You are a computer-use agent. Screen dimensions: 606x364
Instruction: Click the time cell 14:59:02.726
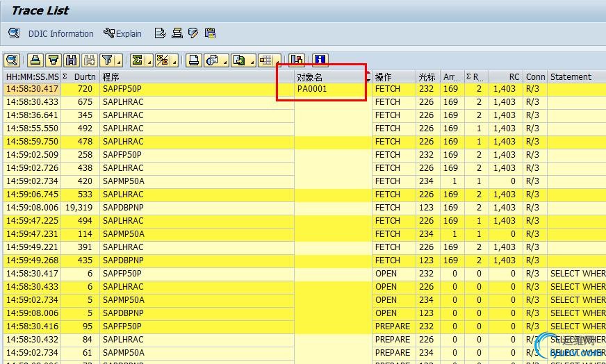(33, 167)
